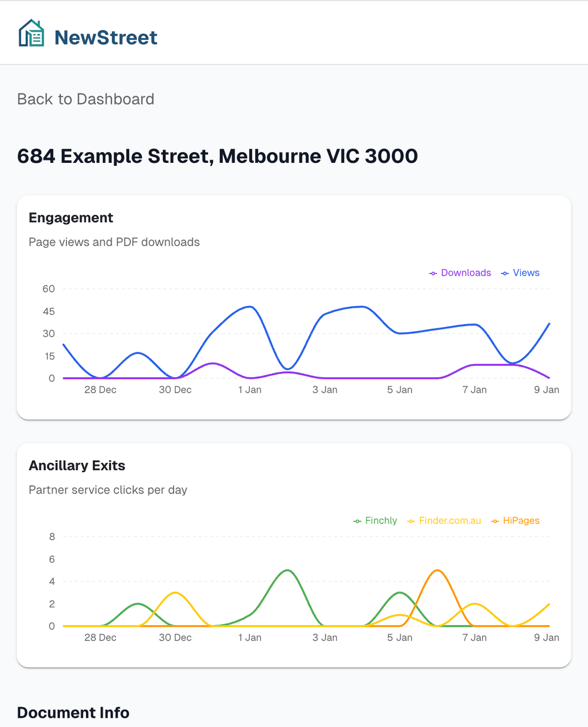Click the NewStreet brand name text

click(x=106, y=37)
